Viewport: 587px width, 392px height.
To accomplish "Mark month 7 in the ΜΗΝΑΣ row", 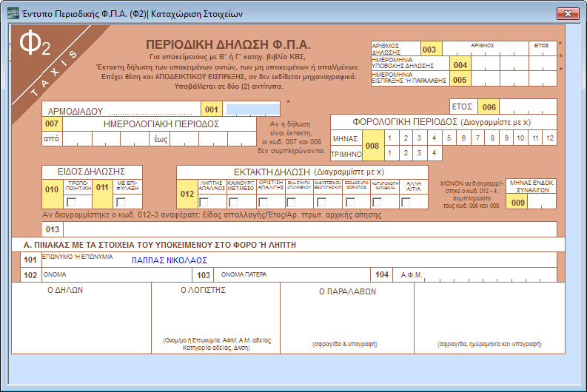I will pyautogui.click(x=477, y=138).
